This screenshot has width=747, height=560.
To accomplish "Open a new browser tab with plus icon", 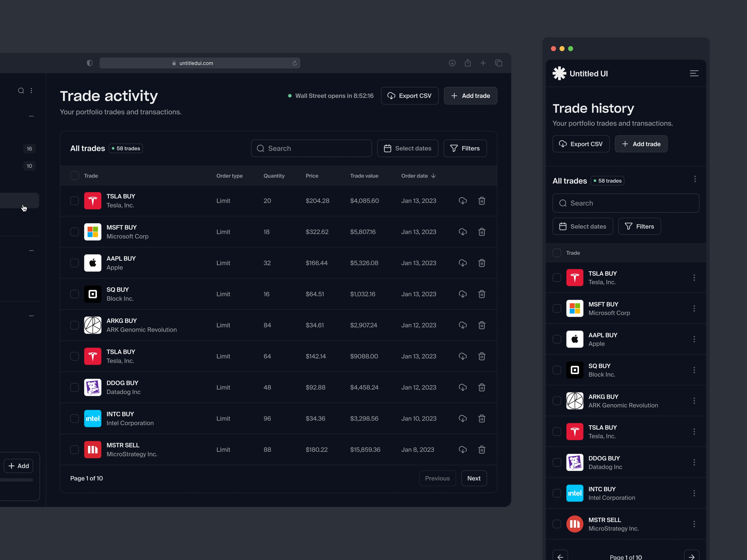I will (483, 63).
